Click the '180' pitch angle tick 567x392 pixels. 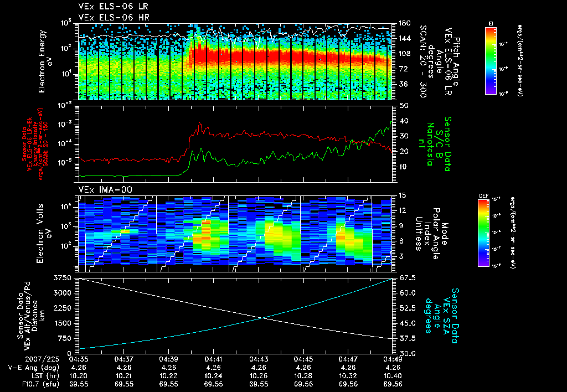(404, 23)
